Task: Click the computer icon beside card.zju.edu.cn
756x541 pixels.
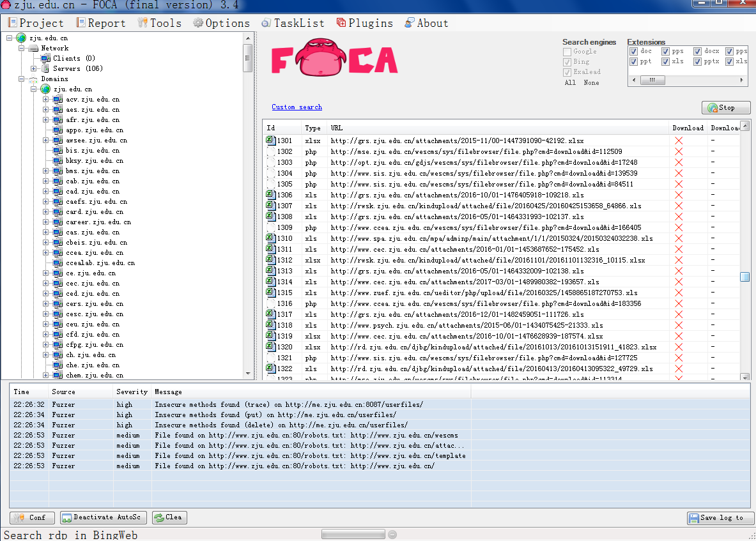Action: pyautogui.click(x=58, y=211)
